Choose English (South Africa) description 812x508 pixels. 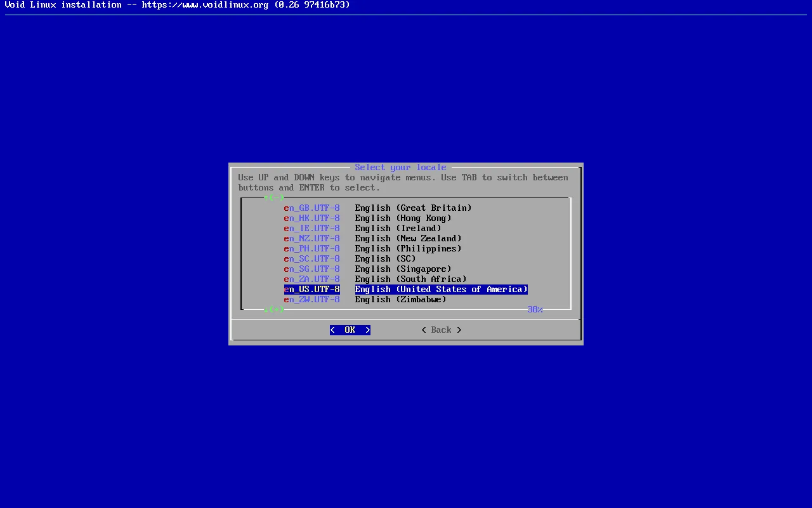(x=411, y=279)
